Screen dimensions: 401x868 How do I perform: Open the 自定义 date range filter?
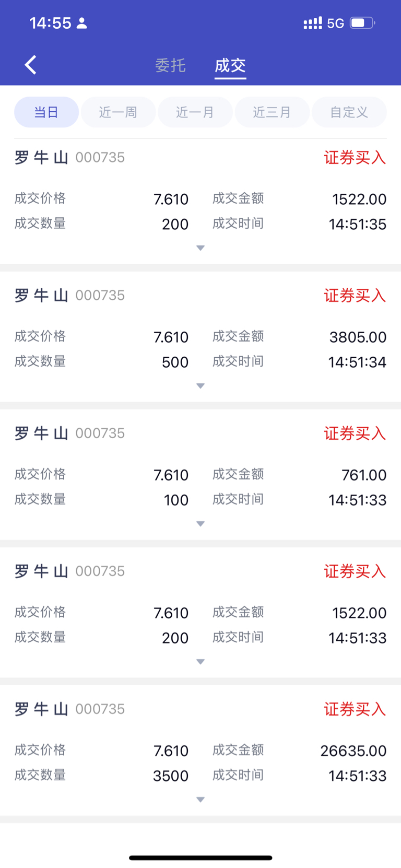pos(349,112)
